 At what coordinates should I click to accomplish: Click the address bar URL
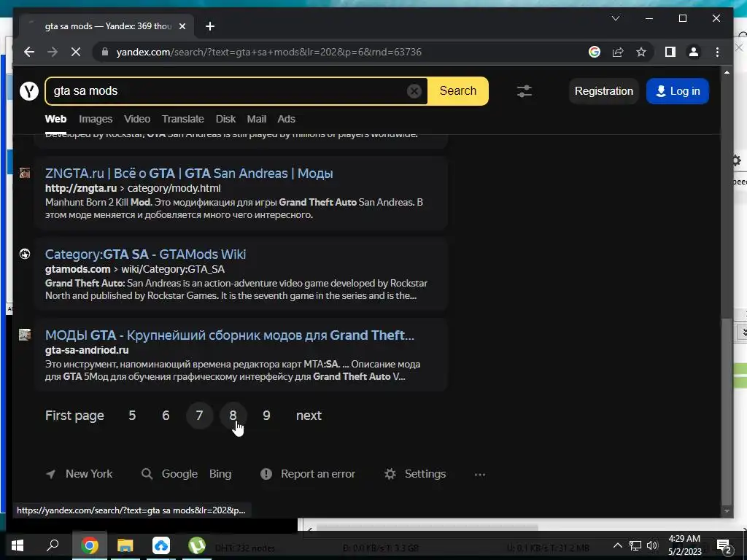pyautogui.click(x=268, y=52)
